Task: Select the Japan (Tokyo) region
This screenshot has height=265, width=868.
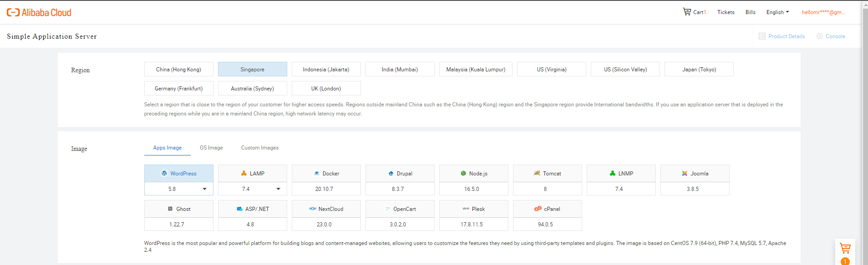Action: 699,69
